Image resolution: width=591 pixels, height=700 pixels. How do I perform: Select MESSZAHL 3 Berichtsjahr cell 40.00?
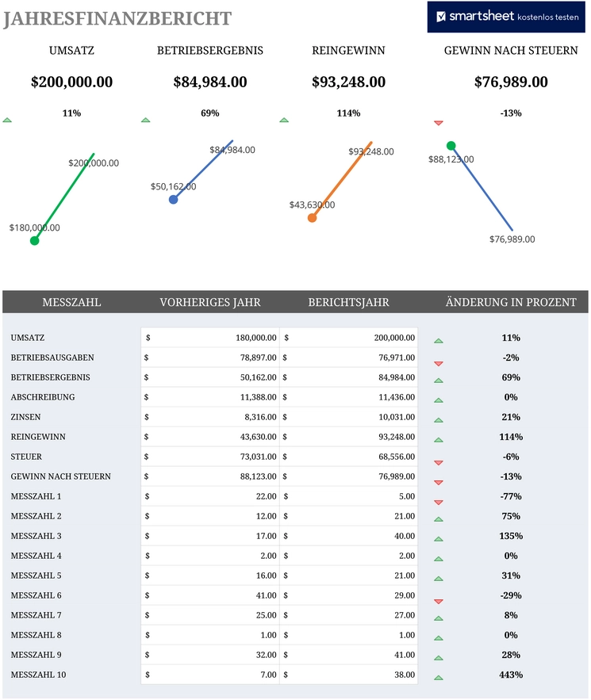(349, 536)
